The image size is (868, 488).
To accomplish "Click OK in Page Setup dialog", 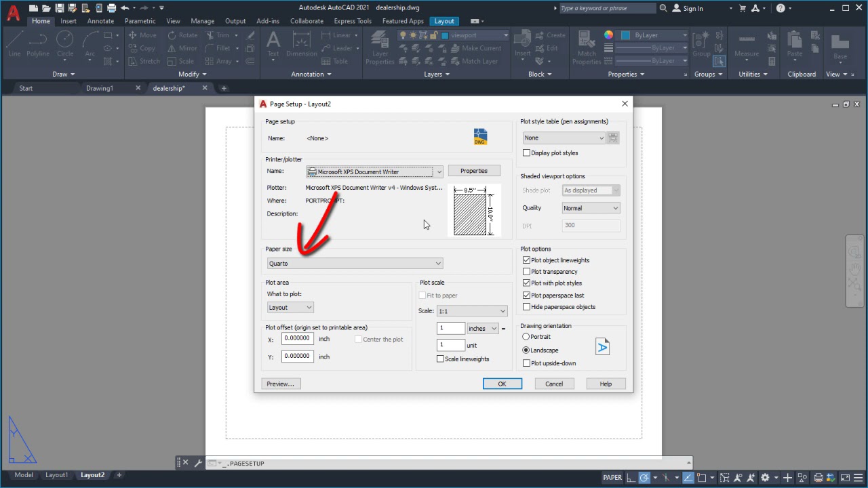I will coord(502,384).
